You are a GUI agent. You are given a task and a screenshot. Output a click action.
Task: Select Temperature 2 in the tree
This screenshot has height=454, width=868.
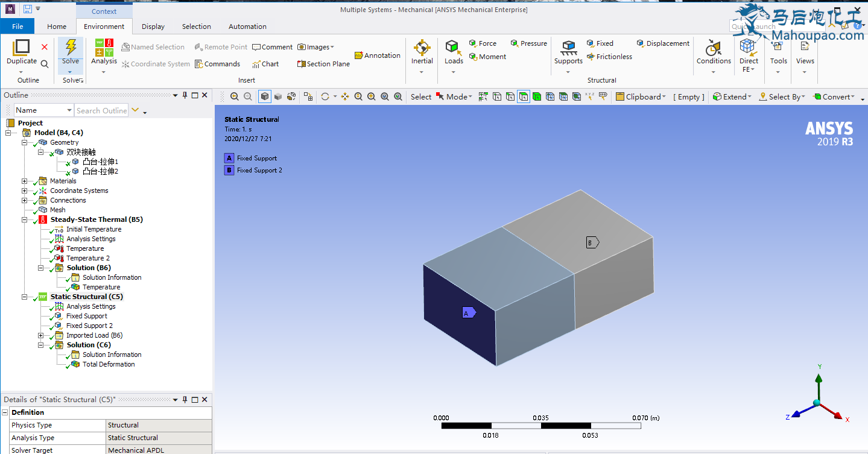[88, 258]
